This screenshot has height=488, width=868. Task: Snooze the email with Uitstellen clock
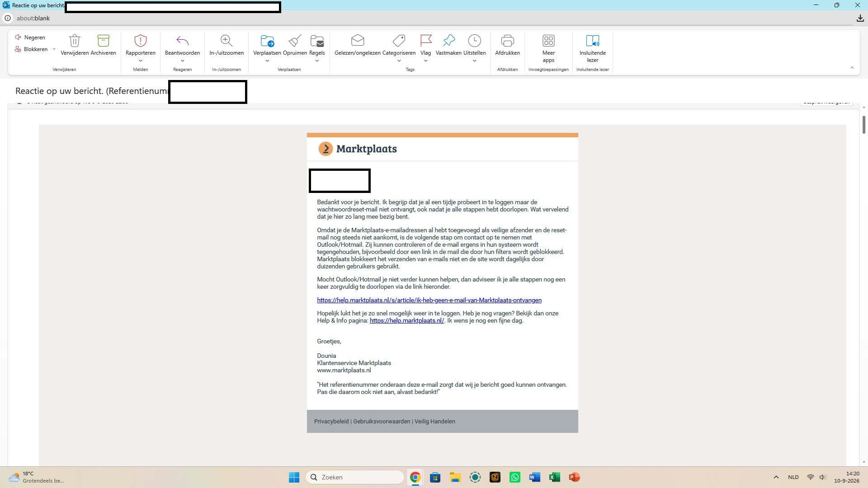[474, 41]
